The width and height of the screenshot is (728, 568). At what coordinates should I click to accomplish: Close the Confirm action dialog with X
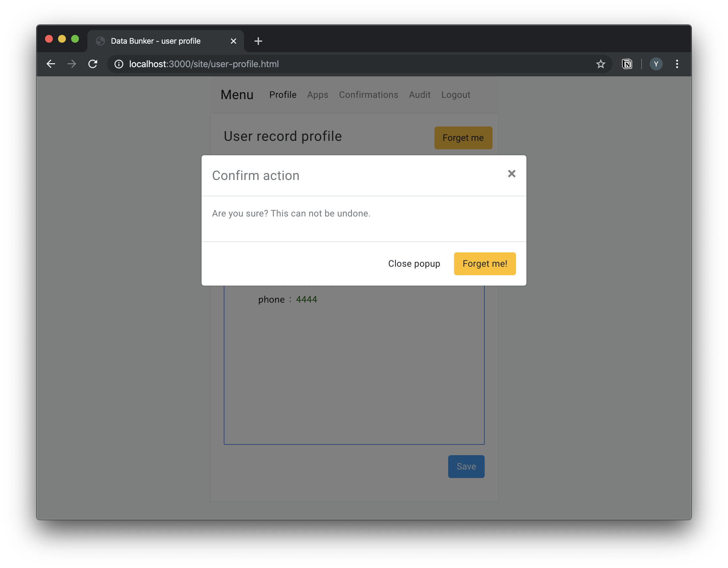click(x=511, y=173)
